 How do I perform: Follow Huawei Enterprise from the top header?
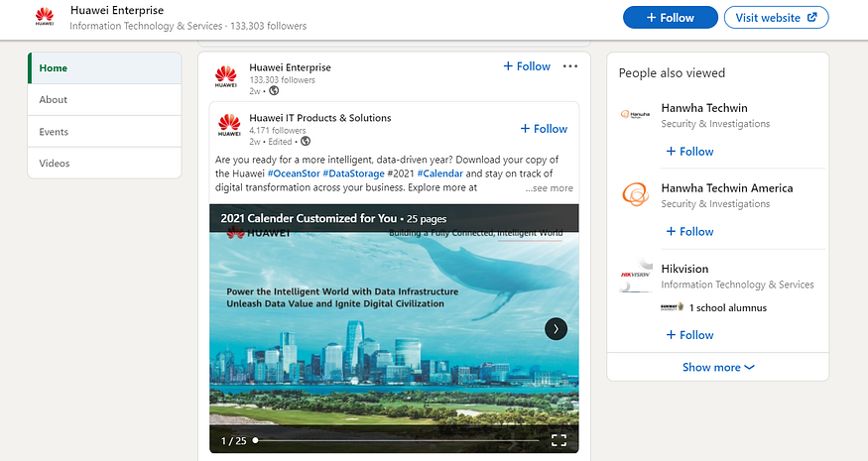pos(671,18)
